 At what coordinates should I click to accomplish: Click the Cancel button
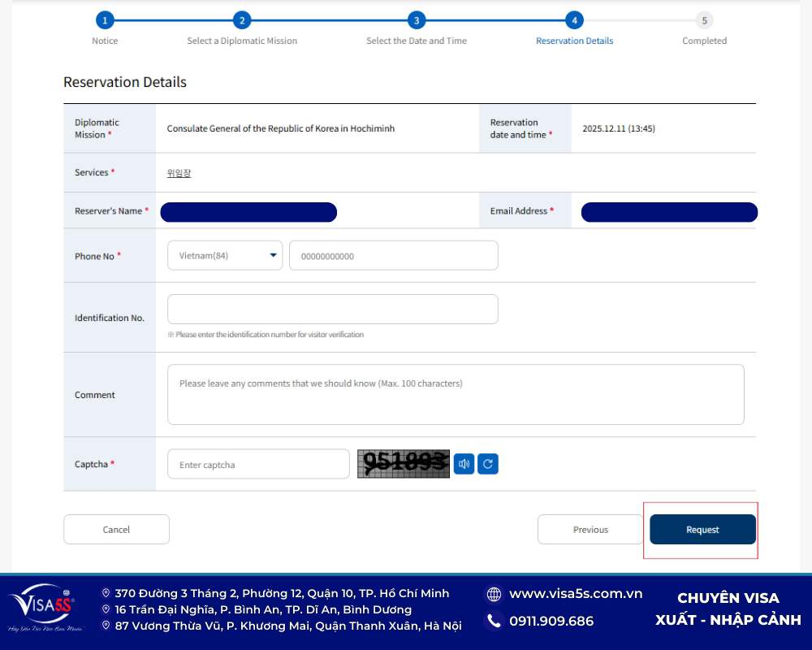pos(116,529)
